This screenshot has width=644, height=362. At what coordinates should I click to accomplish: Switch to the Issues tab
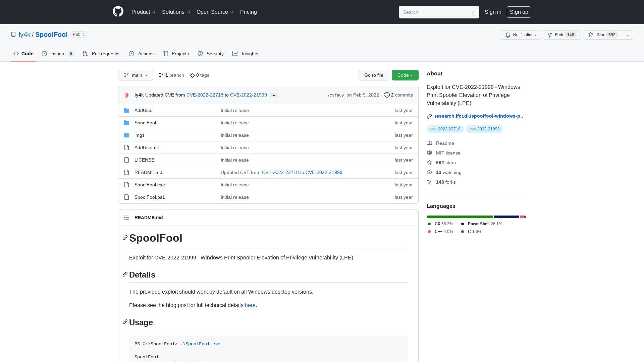[58, 54]
